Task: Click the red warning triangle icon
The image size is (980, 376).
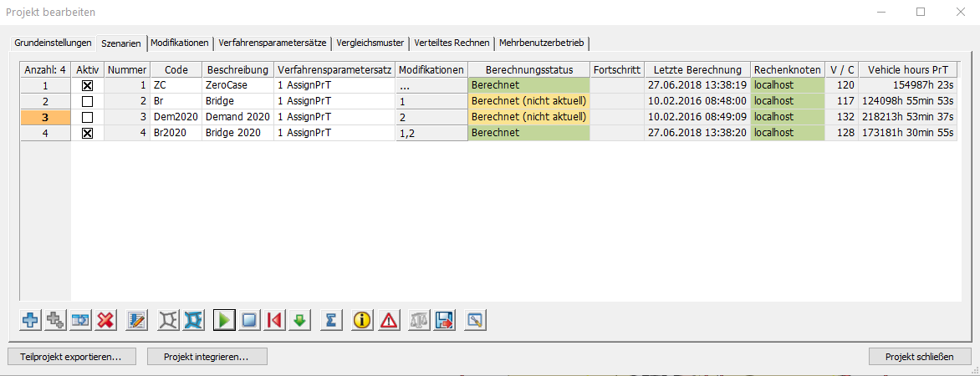Action: [389, 320]
